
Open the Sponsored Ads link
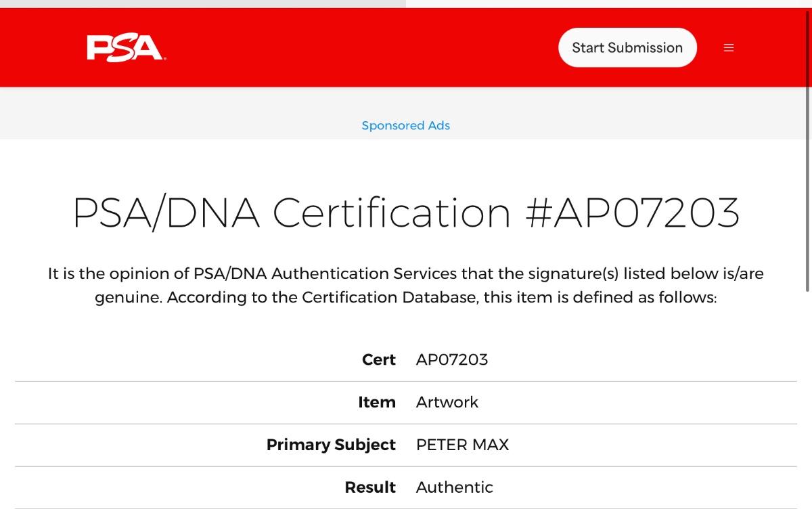pos(406,126)
